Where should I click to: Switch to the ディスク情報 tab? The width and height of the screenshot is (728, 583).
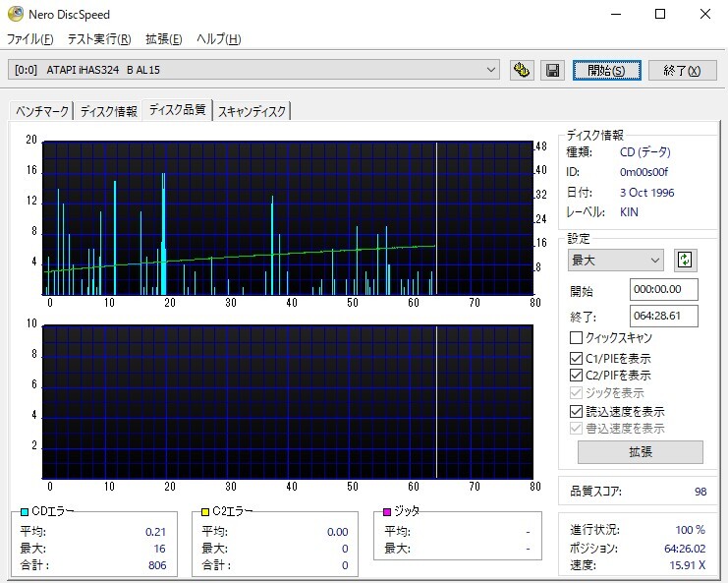(x=109, y=111)
